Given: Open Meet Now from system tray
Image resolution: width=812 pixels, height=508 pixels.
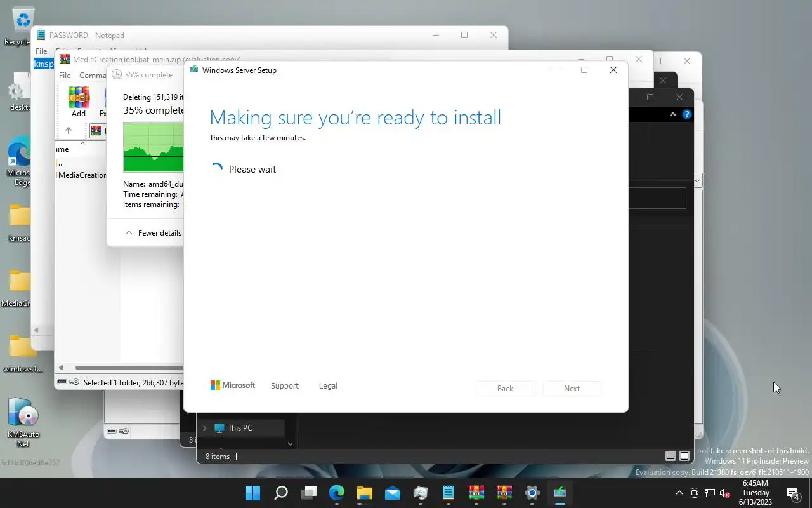Looking at the screenshot, I should [695, 493].
